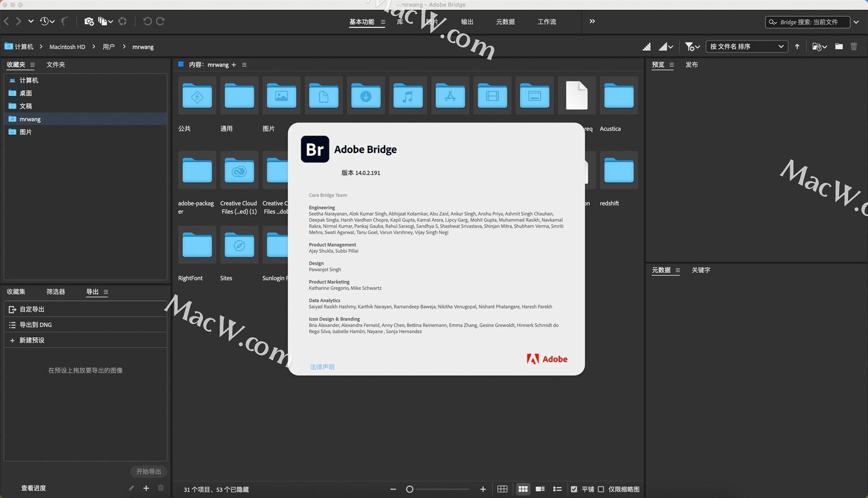Select 图片 in favorites list

click(85, 132)
